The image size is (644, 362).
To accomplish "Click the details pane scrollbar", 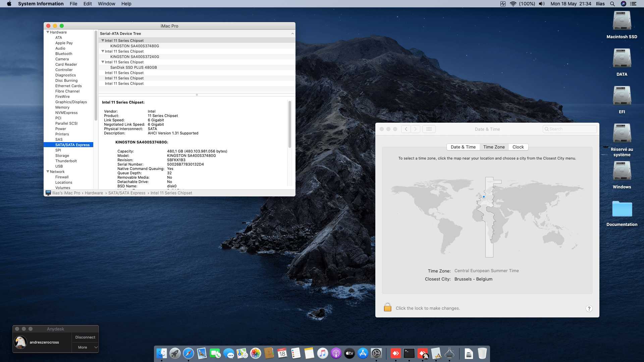I will pyautogui.click(x=289, y=124).
